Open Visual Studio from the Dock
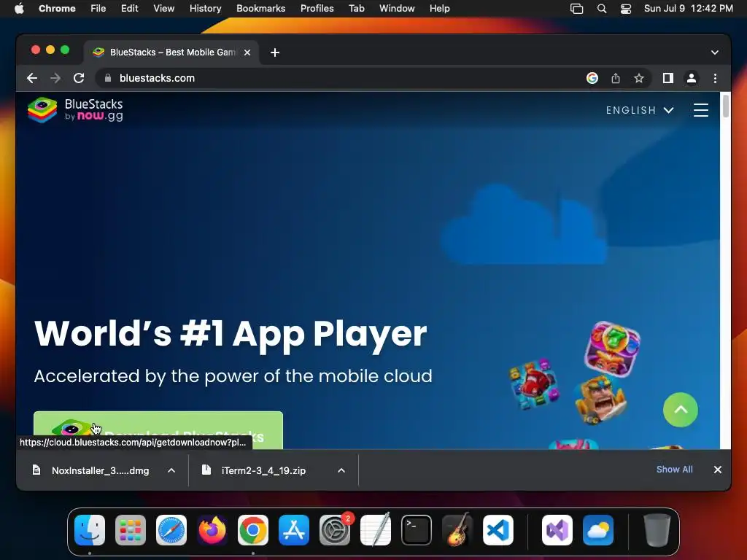Screen dimensions: 747x560 pyautogui.click(x=557, y=530)
